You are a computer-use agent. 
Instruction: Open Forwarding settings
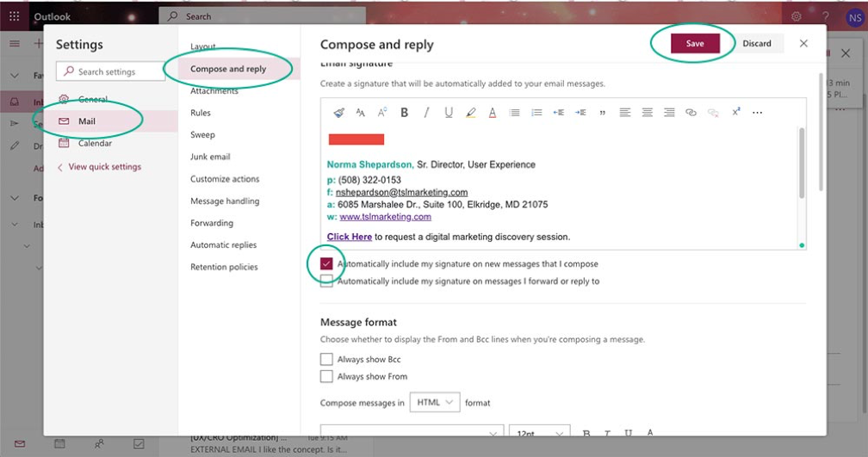[x=212, y=223]
